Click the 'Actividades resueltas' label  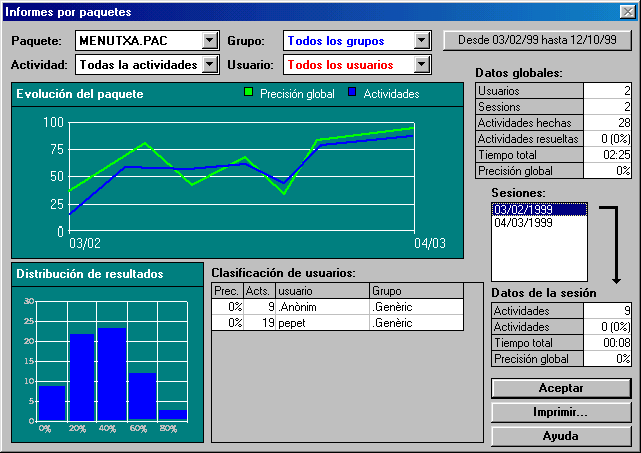pyautogui.click(x=528, y=139)
